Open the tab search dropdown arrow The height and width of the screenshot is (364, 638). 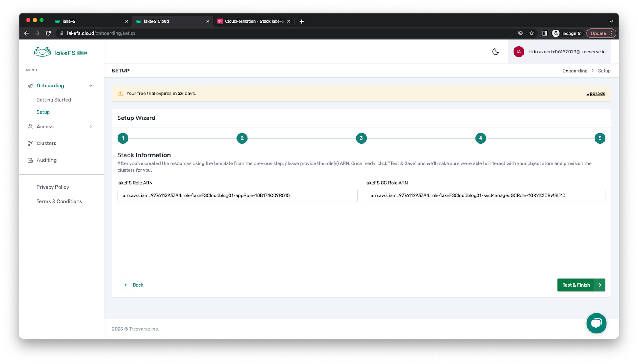(x=611, y=22)
